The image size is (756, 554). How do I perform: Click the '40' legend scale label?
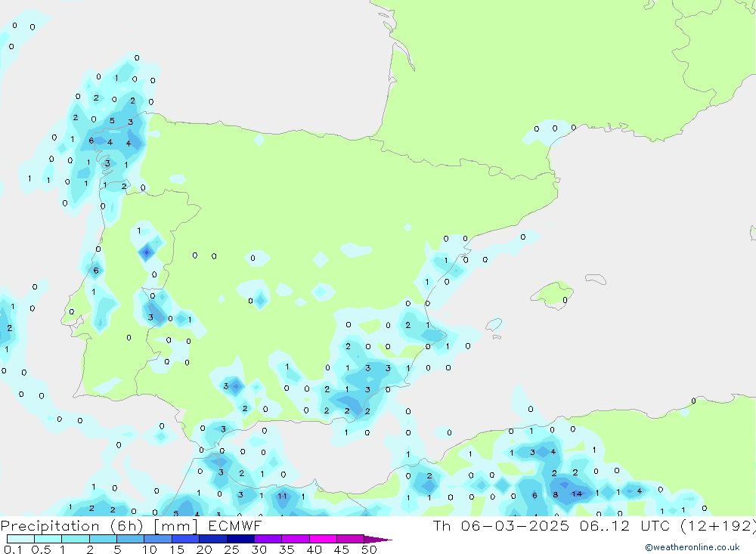click(314, 549)
